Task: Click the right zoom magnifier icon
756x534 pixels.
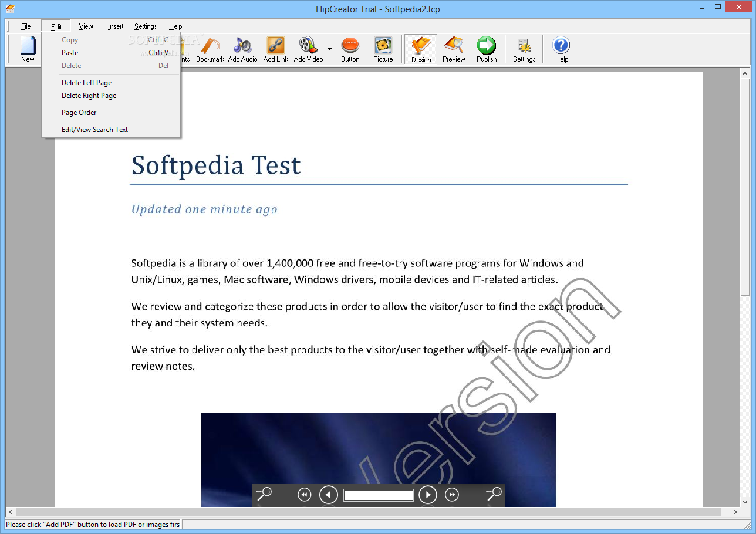Action: [x=494, y=495]
